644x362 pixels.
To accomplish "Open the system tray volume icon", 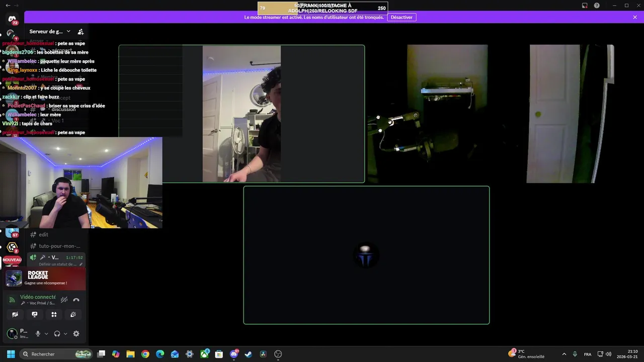I will click(609, 354).
